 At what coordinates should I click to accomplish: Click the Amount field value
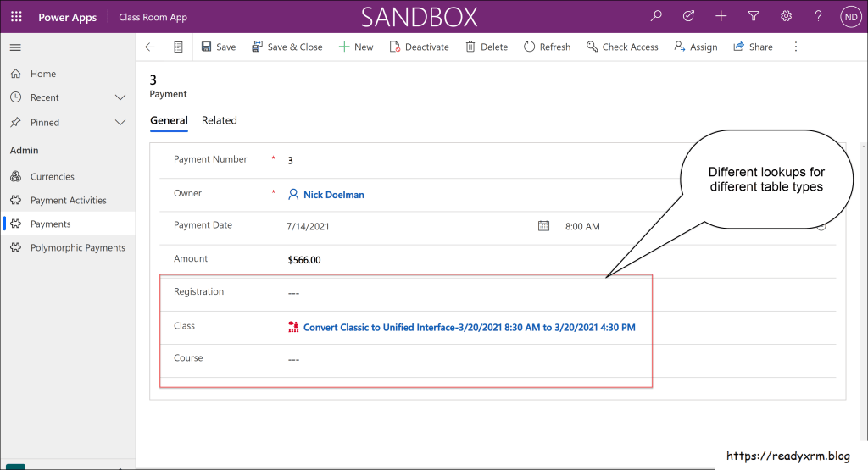click(304, 260)
